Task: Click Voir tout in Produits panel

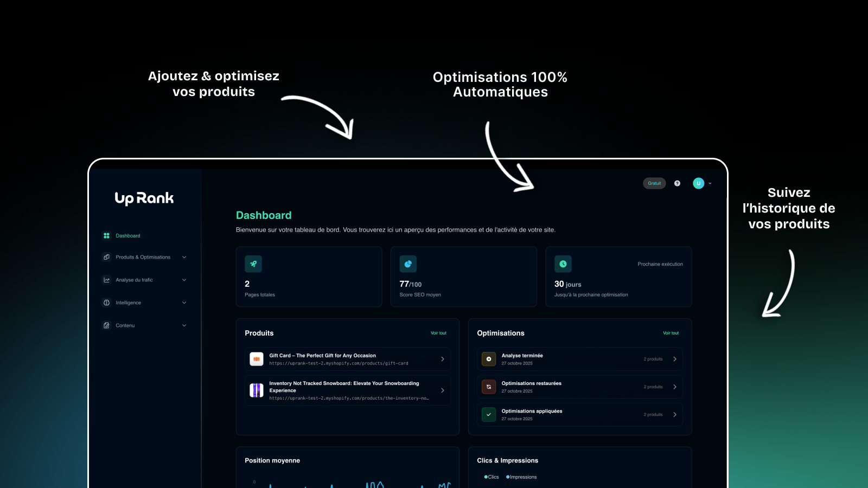Action: pyautogui.click(x=438, y=333)
